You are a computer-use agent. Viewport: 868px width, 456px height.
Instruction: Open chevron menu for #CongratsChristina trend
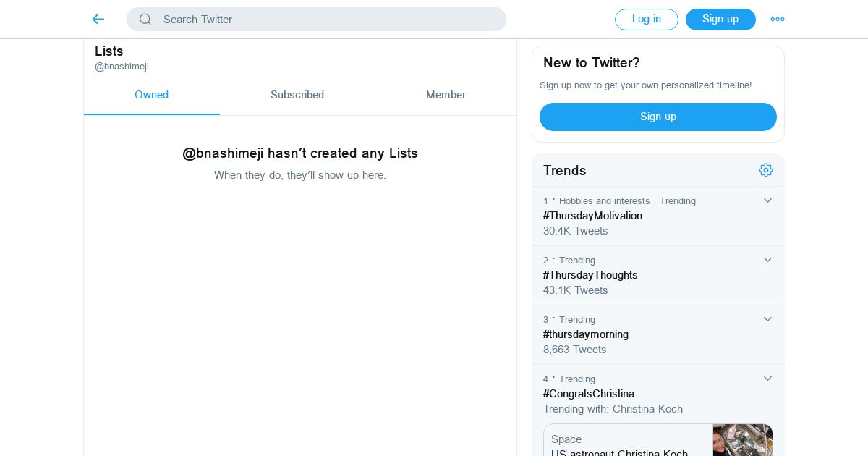[767, 379]
